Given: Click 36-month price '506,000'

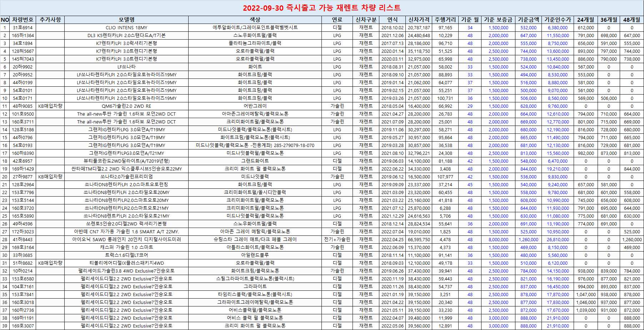Looking at the screenshot, I should 609,98.
